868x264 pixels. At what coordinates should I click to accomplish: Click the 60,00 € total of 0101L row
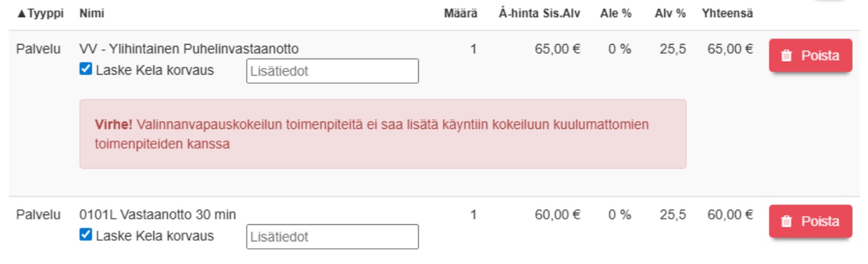click(730, 215)
